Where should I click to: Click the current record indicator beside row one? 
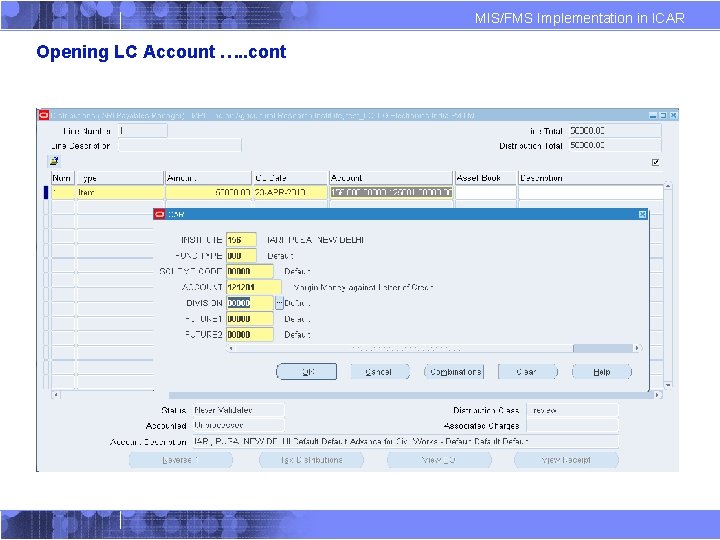pyautogui.click(x=46, y=192)
